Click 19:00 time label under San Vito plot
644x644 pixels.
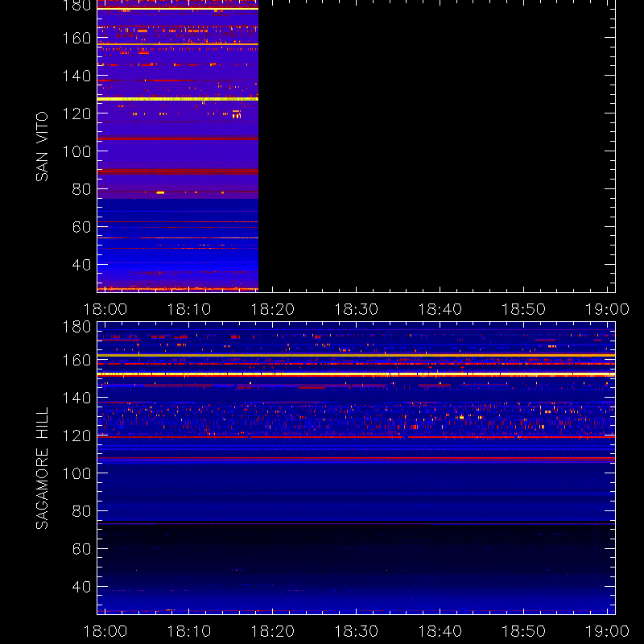(x=607, y=309)
